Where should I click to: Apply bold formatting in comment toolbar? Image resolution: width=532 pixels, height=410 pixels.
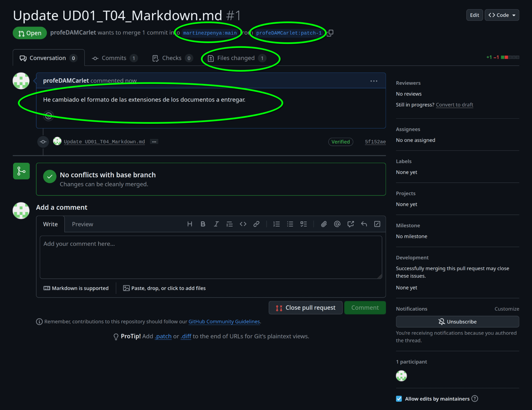click(203, 224)
